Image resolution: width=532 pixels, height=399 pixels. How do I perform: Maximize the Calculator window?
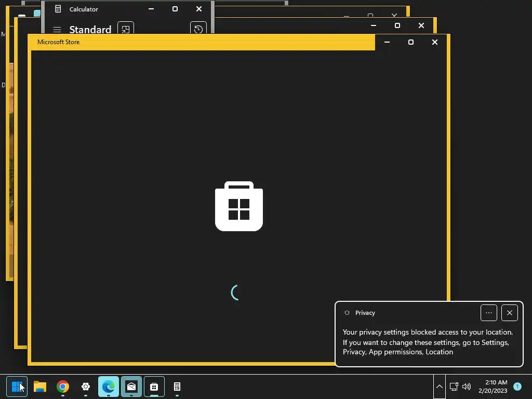(175, 9)
